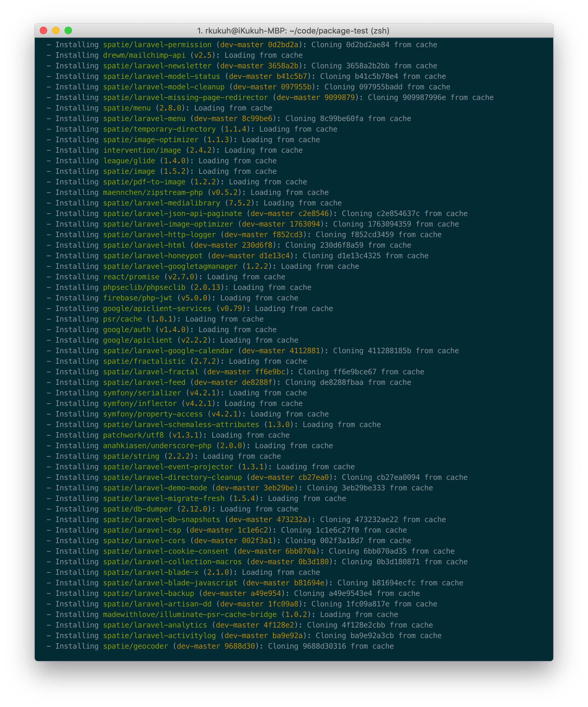Click 'spatie/laravel-collection-macros' package

coord(172,561)
